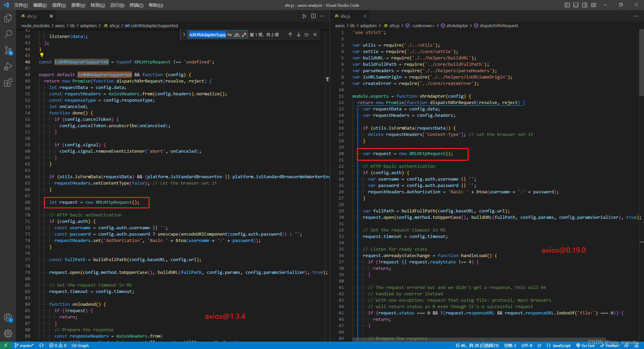Open the Accounts menu in activity bar
Image resolution: width=644 pixels, height=349 pixels.
click(x=8, y=317)
